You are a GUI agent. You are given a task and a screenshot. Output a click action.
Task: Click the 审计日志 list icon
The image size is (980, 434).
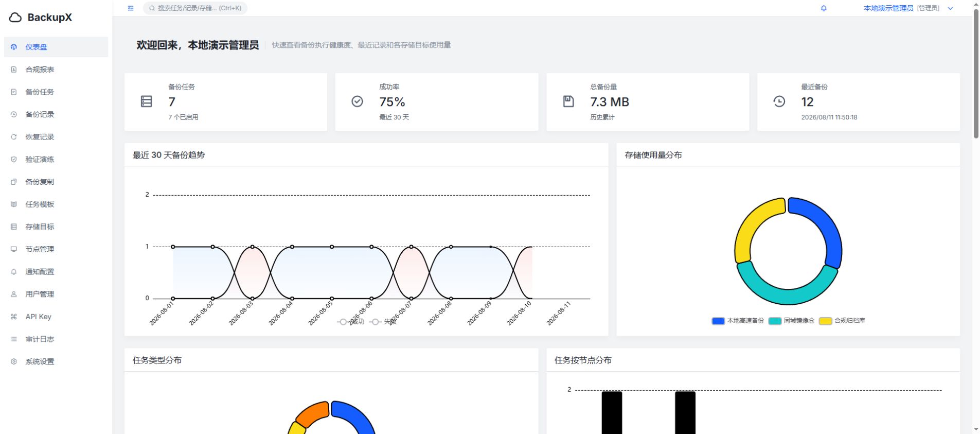pyautogui.click(x=14, y=339)
